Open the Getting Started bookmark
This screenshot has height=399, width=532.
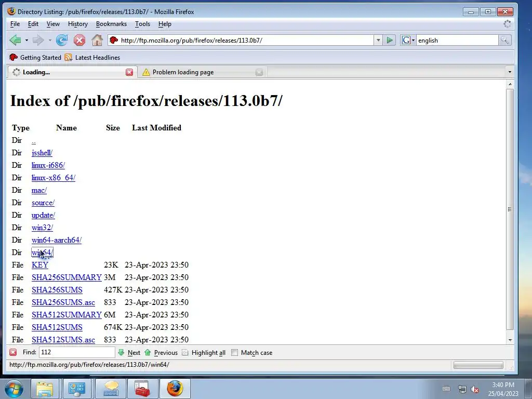[x=35, y=57]
